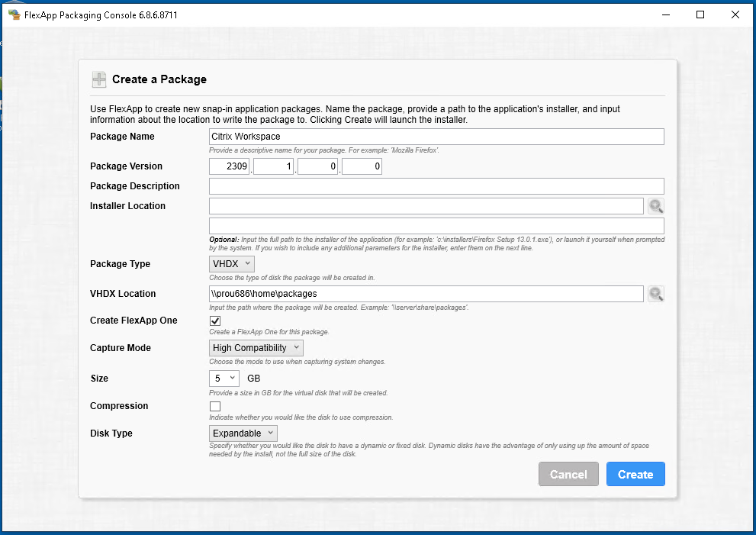Click the Installer Location browse magnifier icon
Viewport: 756px width, 535px height.
pyautogui.click(x=655, y=206)
